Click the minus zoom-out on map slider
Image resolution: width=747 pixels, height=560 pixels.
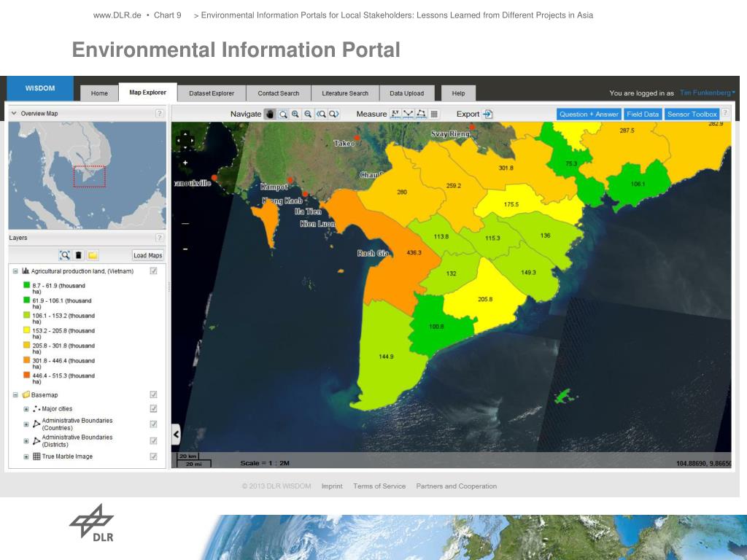(185, 249)
